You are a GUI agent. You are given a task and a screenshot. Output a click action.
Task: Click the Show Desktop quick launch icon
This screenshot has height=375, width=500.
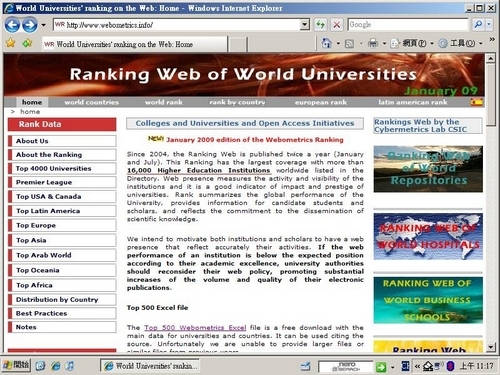40,366
